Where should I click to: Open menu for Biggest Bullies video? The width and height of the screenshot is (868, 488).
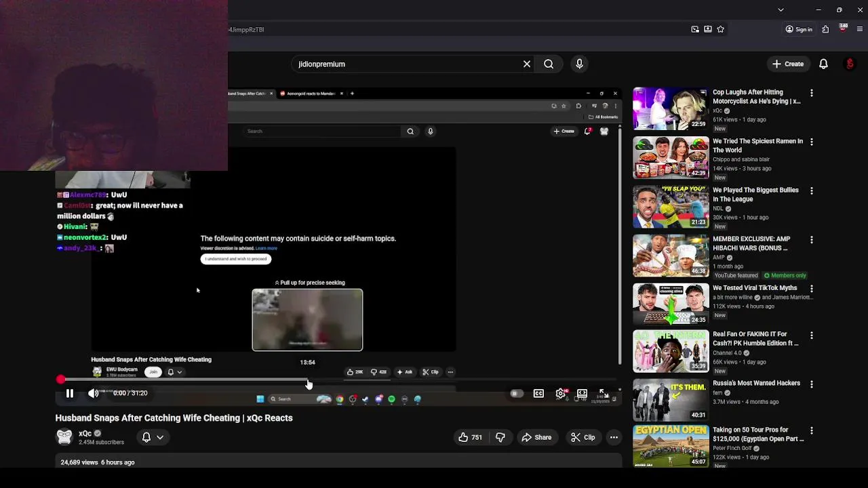pyautogui.click(x=812, y=190)
